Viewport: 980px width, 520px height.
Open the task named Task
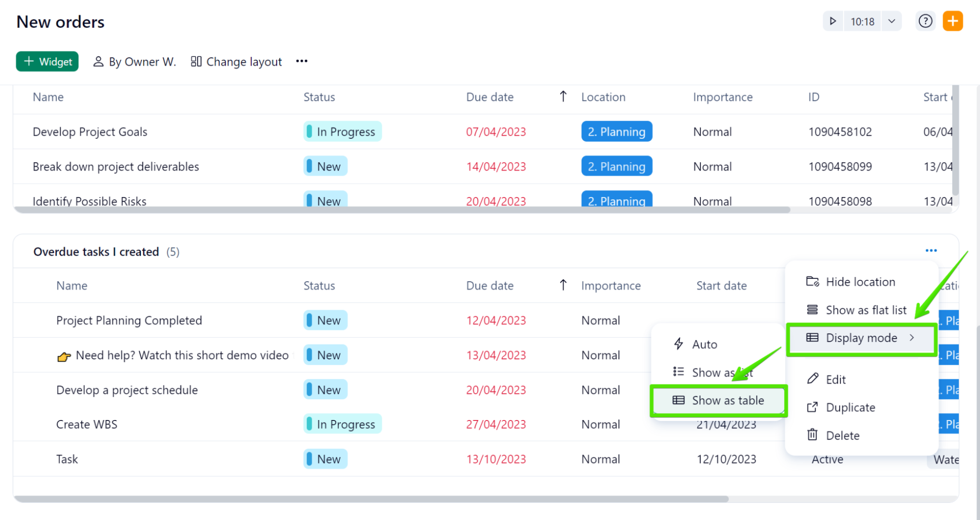67,459
